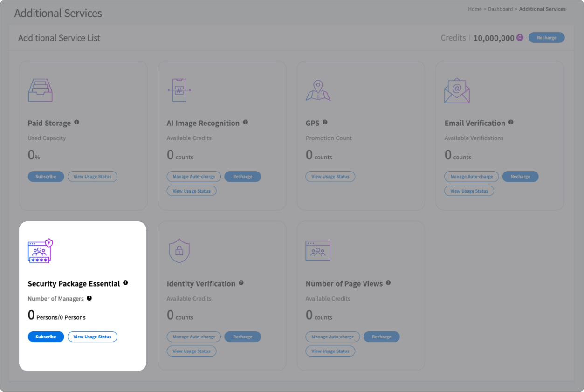The image size is (584, 392).
Task: Open help tooltip beside Security Package Essential
Action: coord(125,283)
